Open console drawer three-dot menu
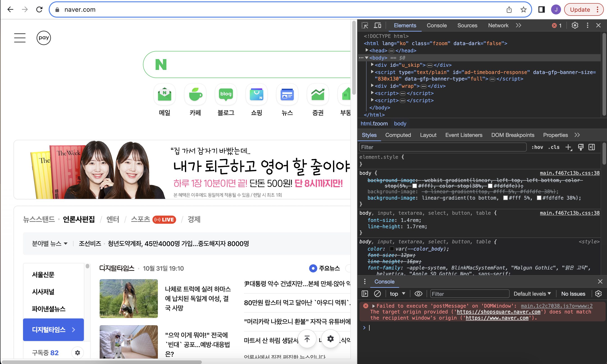 click(x=365, y=281)
